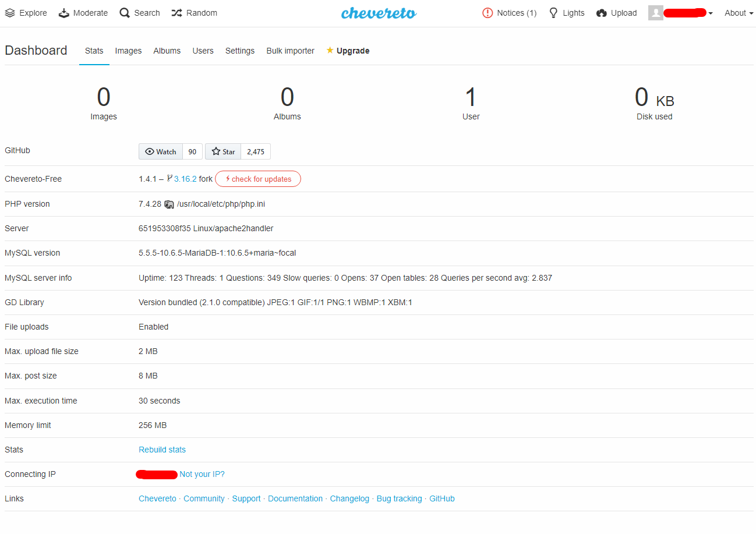Click the Upgrade star icon

(330, 51)
